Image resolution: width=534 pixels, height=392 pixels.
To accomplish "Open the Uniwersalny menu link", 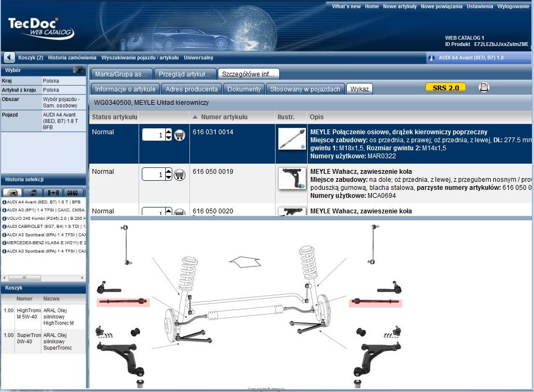I will pyautogui.click(x=199, y=58).
